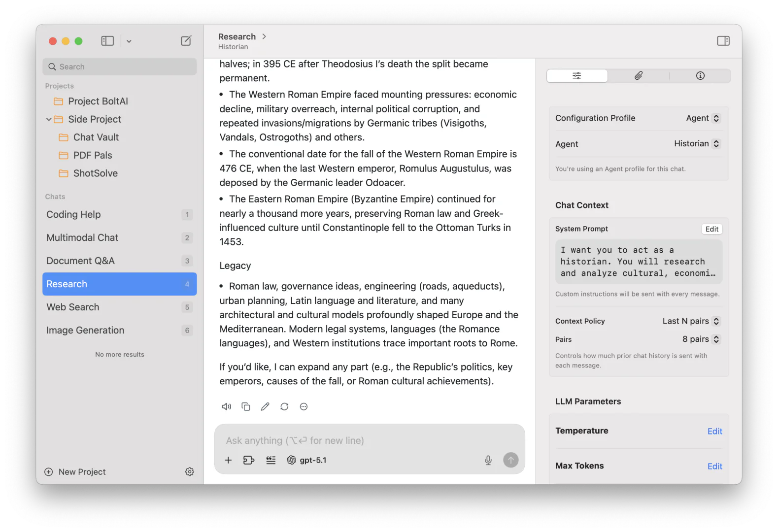
Task: Change the Context Policy dropdown
Action: 691,321
